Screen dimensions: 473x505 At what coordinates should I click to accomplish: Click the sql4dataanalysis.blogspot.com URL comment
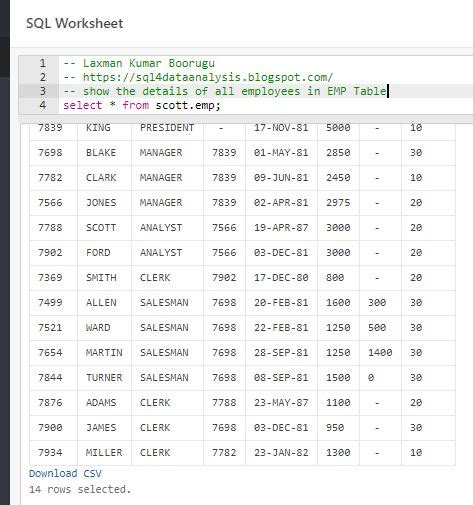[x=198, y=77]
